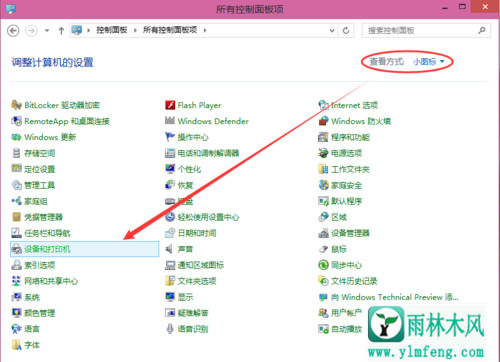Go up one level with the up arrow
This screenshot has height=362, width=500.
[61, 31]
